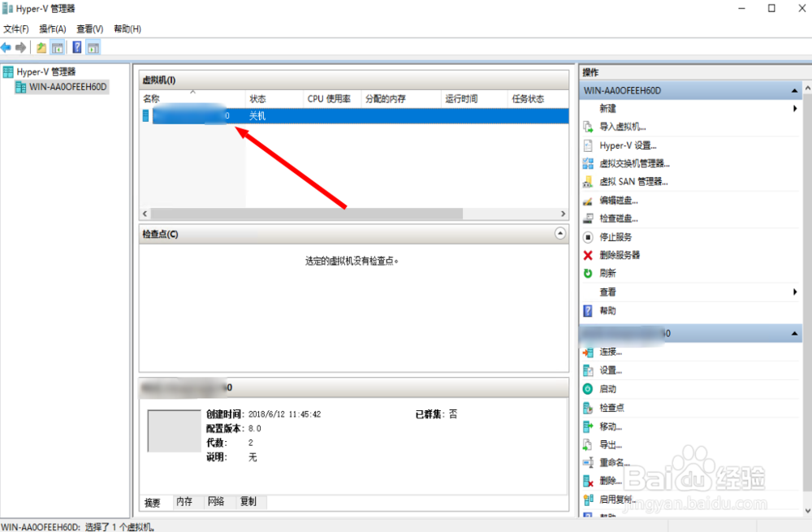Expand the 新建 submenu arrow
Viewport: 812px width, 532px height.
[x=795, y=108]
